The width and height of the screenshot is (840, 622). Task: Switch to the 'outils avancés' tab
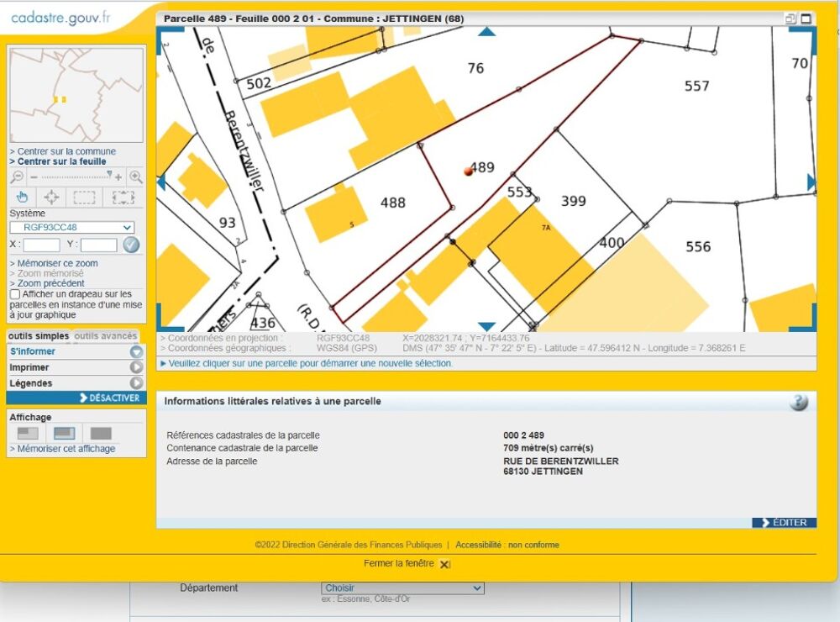106,336
